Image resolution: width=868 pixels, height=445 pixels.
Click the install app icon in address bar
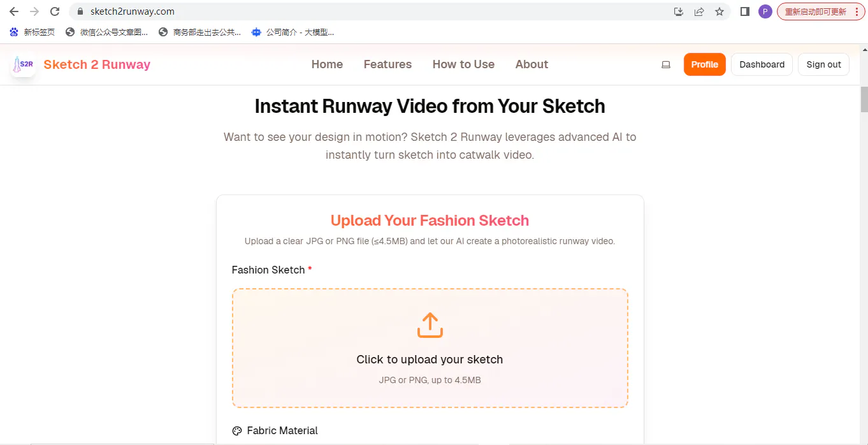point(679,11)
